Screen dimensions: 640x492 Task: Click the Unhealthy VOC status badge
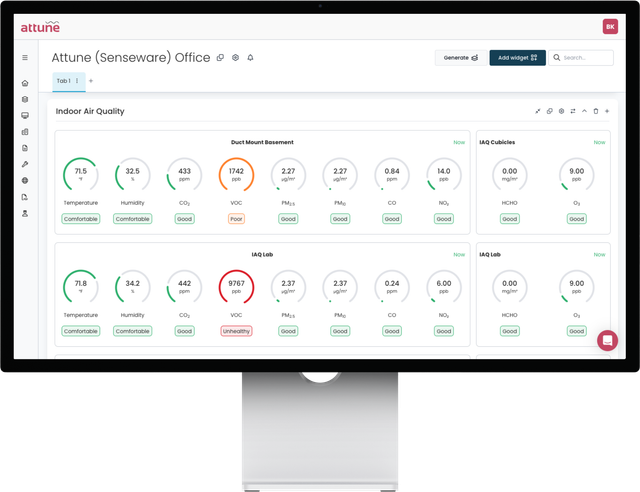(236, 331)
